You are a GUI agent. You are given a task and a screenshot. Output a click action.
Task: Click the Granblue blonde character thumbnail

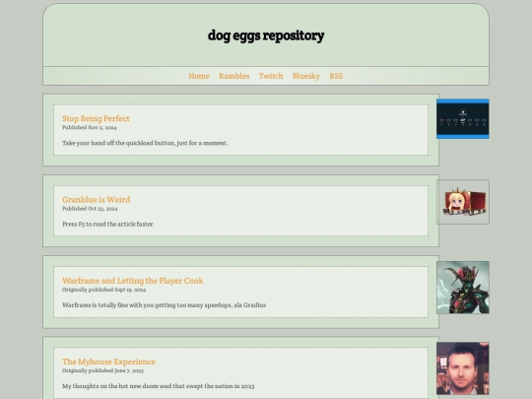(x=463, y=202)
